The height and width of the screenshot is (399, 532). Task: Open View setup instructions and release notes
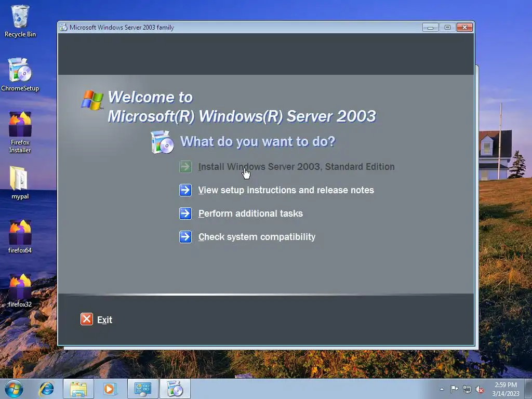[286, 190]
